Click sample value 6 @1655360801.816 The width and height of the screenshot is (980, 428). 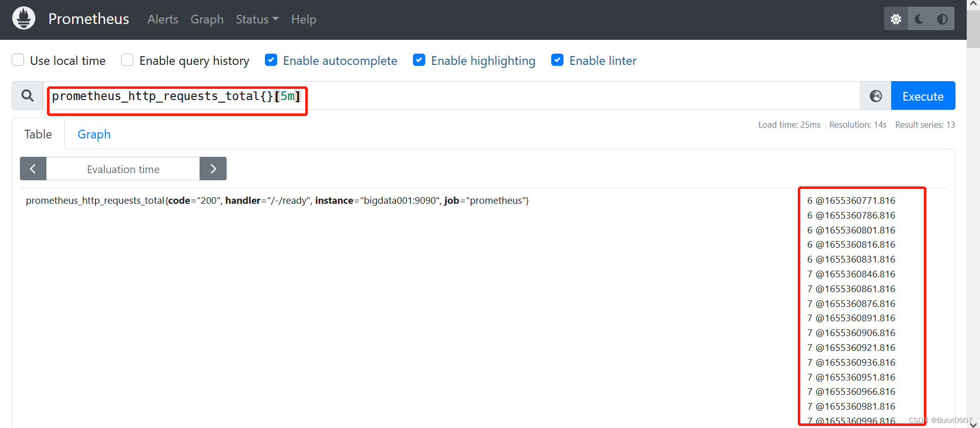[x=851, y=230]
